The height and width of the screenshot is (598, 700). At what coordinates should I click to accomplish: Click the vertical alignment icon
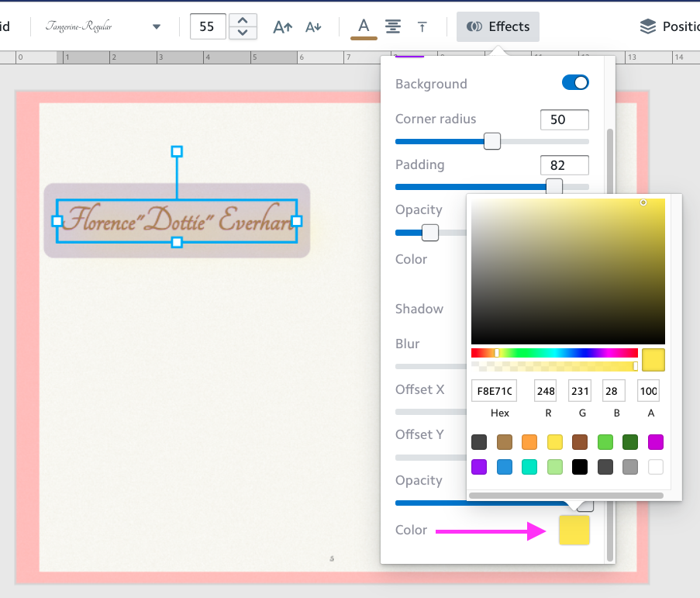click(422, 27)
